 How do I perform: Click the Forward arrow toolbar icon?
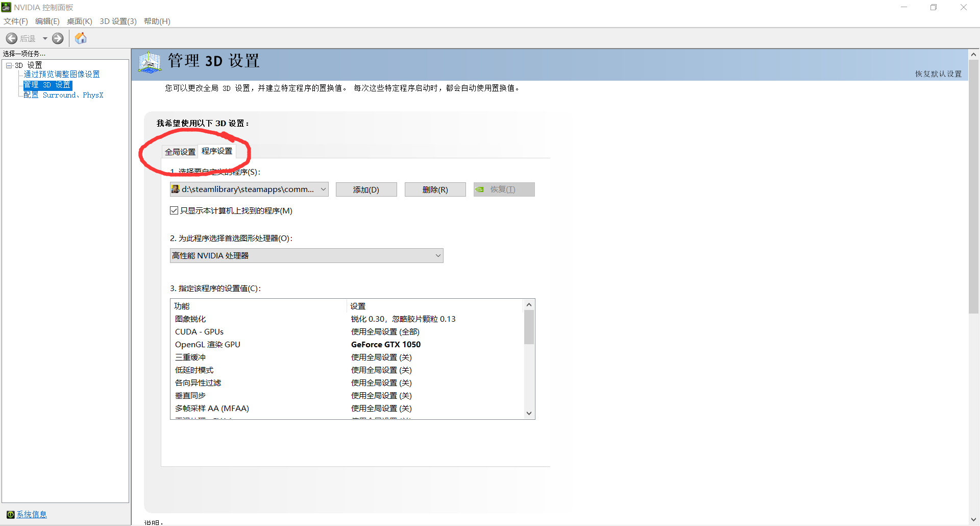pyautogui.click(x=58, y=38)
